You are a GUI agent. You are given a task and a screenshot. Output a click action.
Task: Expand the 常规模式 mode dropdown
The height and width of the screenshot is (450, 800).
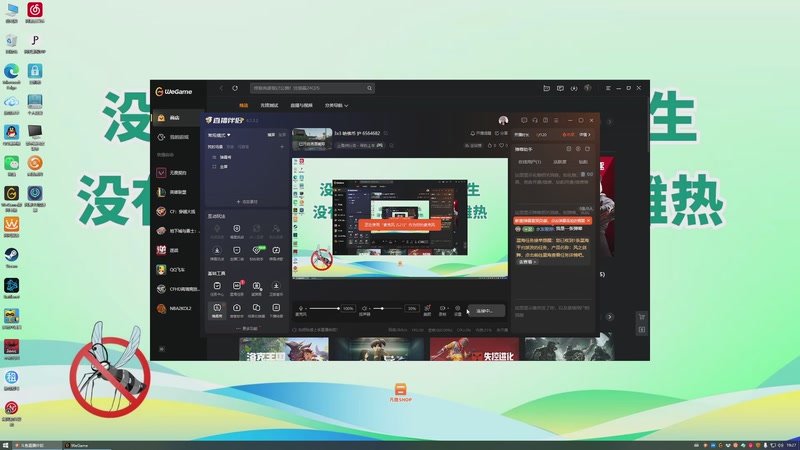pos(219,135)
